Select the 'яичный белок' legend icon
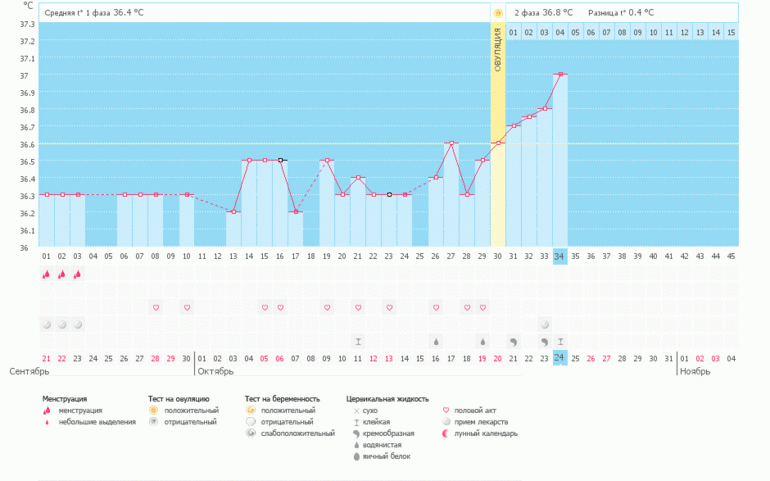770x481 pixels. point(357,457)
